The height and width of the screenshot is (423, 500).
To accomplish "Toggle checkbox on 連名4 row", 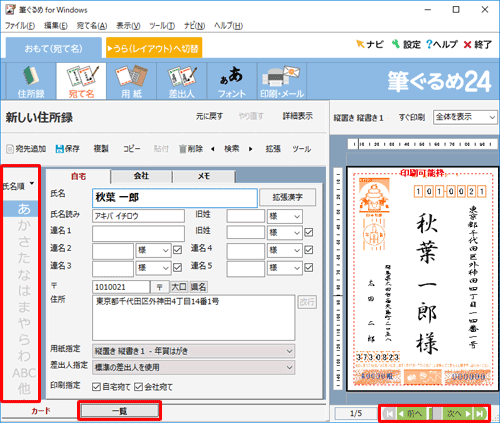I will [309, 250].
